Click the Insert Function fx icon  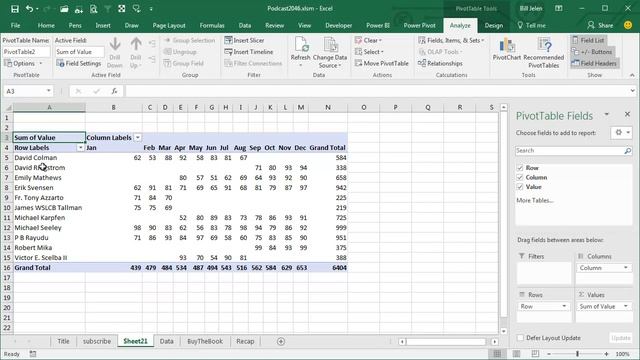tap(115, 91)
